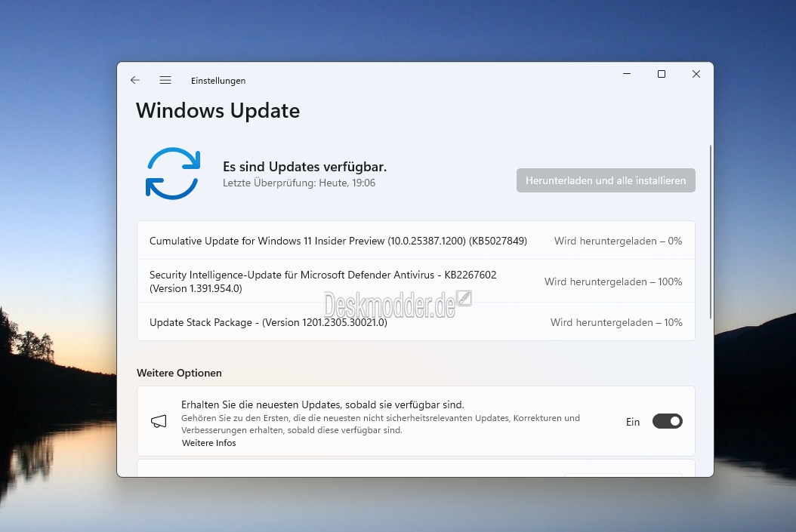Viewport: 796px width, 532px height.
Task: Maximize the Einstellungen window
Action: coord(662,74)
